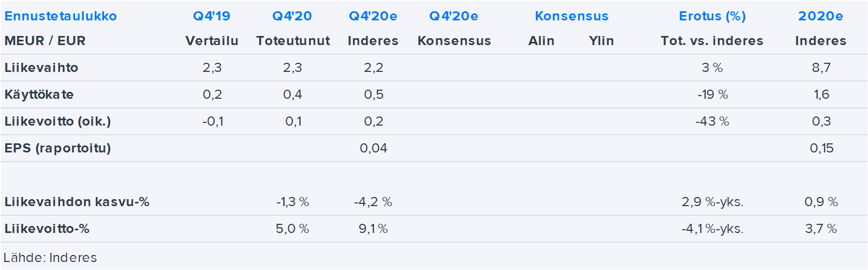Select the 0,04 EPS estimate cell
This screenshot has width=868, height=270.
373,148
